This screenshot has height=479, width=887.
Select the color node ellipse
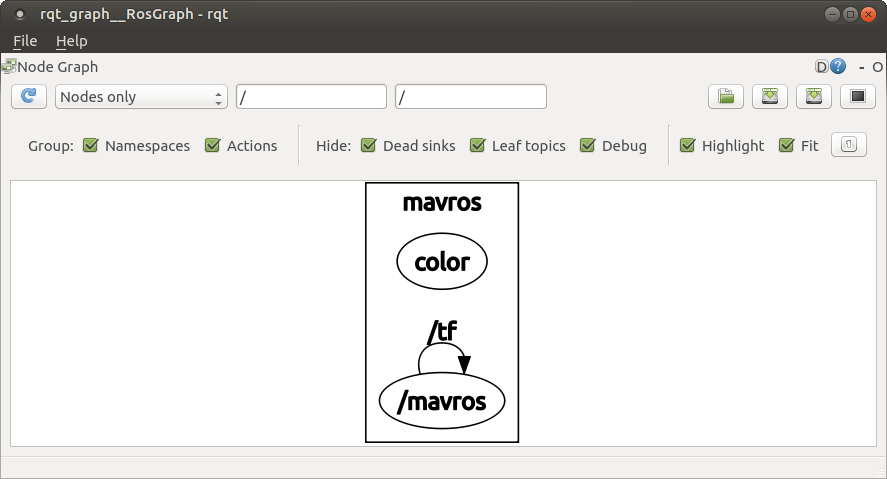pyautogui.click(x=442, y=263)
